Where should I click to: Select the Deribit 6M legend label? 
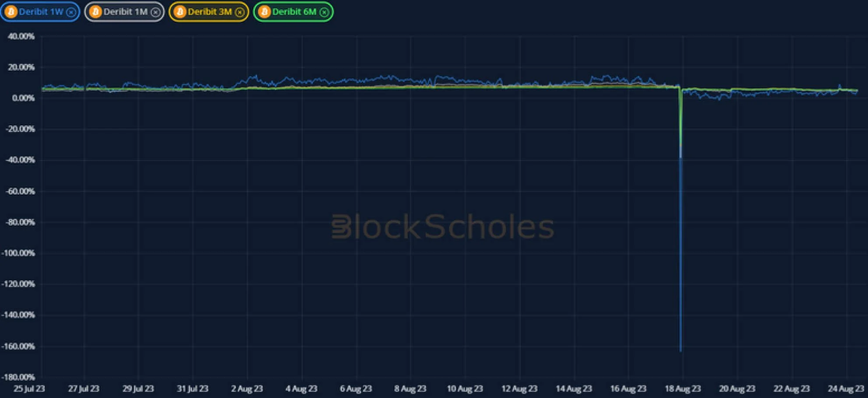point(294,12)
